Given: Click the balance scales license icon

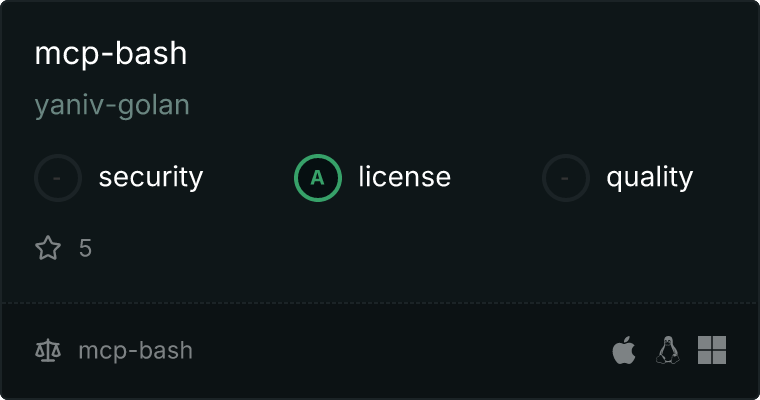Looking at the screenshot, I should point(48,351).
